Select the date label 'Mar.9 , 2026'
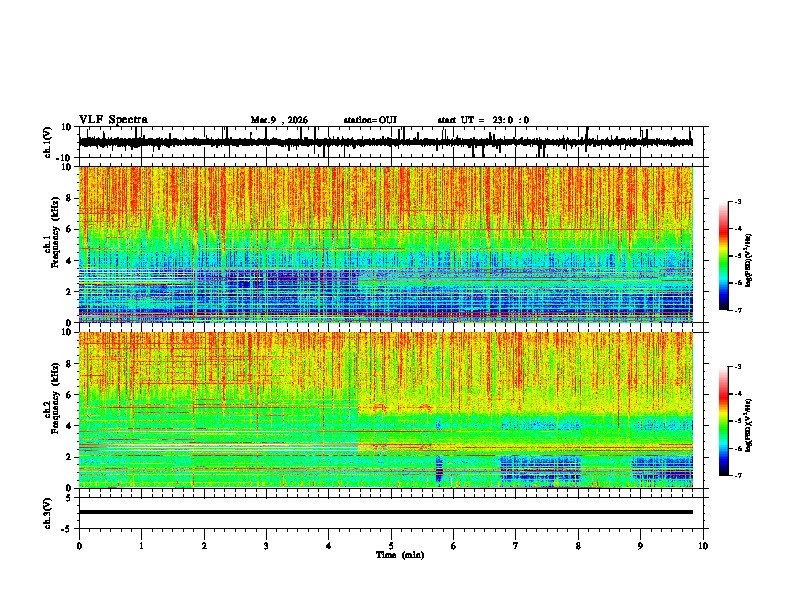Screen dimensions: 792x612 coord(279,120)
